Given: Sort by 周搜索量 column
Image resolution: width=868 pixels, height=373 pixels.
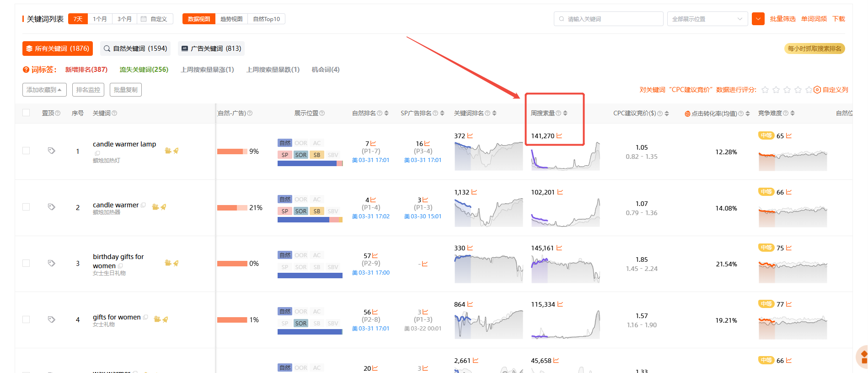Looking at the screenshot, I should click(565, 113).
